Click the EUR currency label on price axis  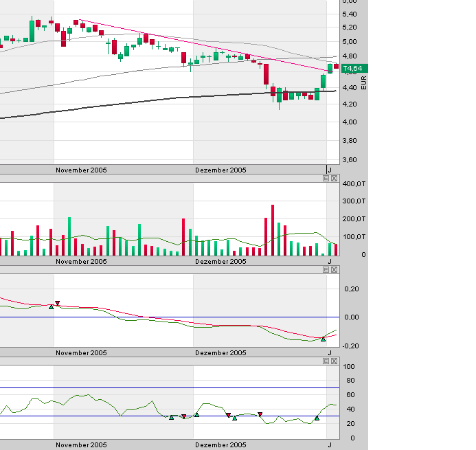pos(363,82)
